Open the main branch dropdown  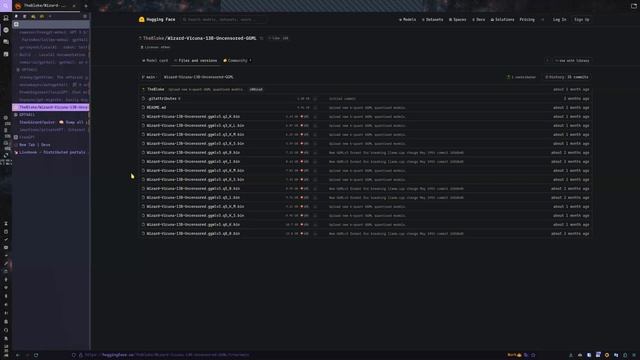coord(149,77)
